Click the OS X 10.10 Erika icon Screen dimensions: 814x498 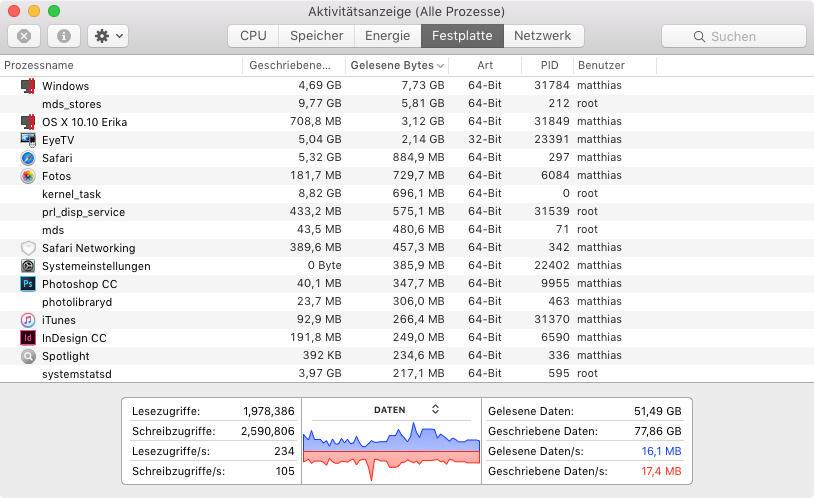click(28, 122)
